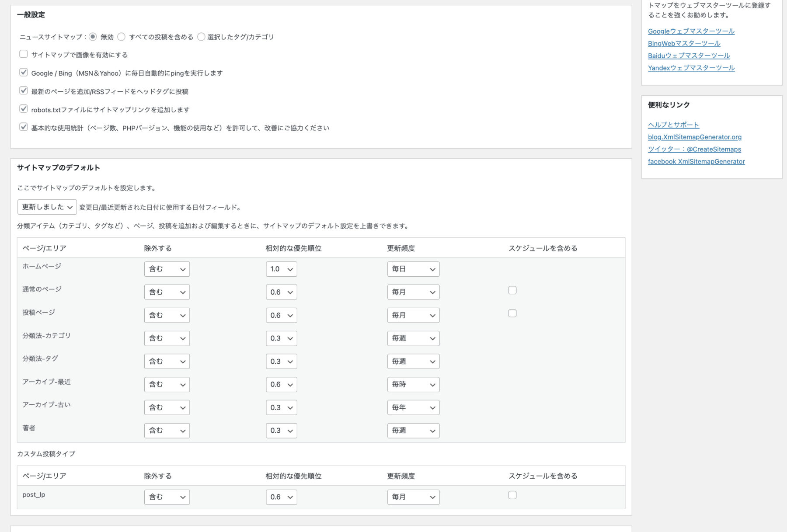The width and height of the screenshot is (787, 532).
Task: Disable the 基本的な使用統計 checkbox
Action: [x=24, y=127]
